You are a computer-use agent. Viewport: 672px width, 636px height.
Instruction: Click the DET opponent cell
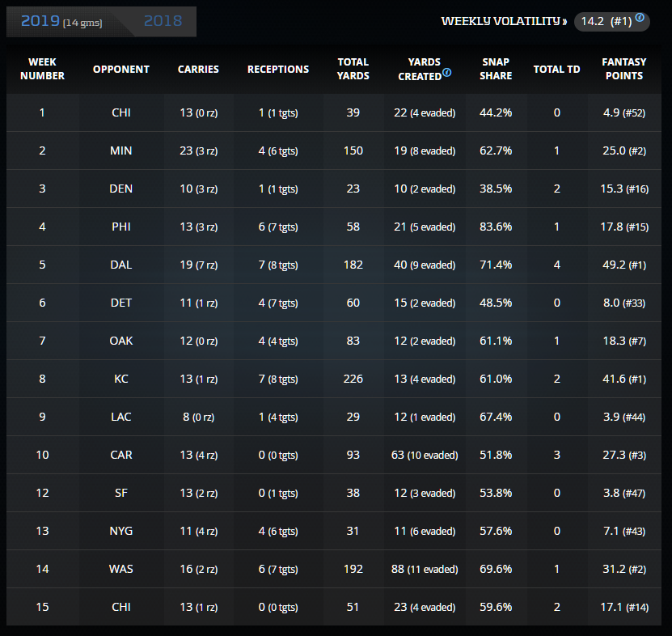click(121, 303)
